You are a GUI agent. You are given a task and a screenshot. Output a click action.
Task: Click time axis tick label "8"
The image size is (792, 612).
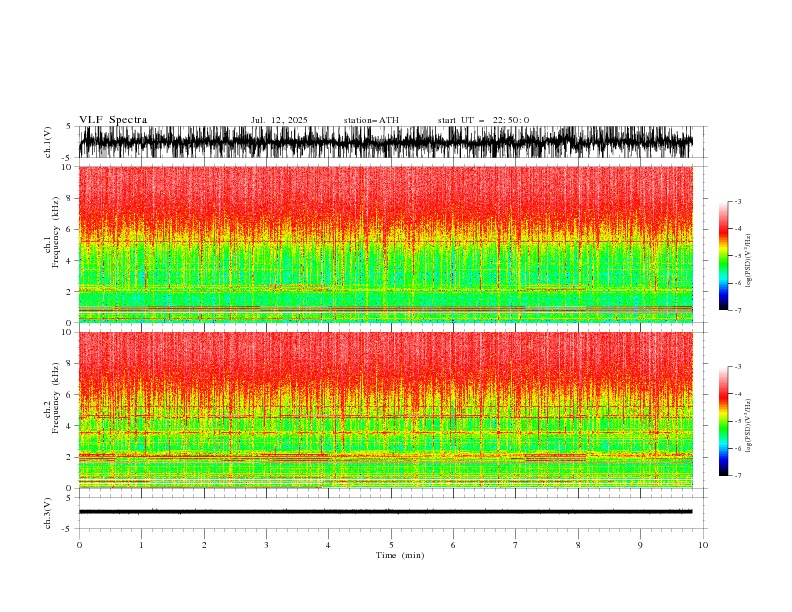tap(578, 545)
